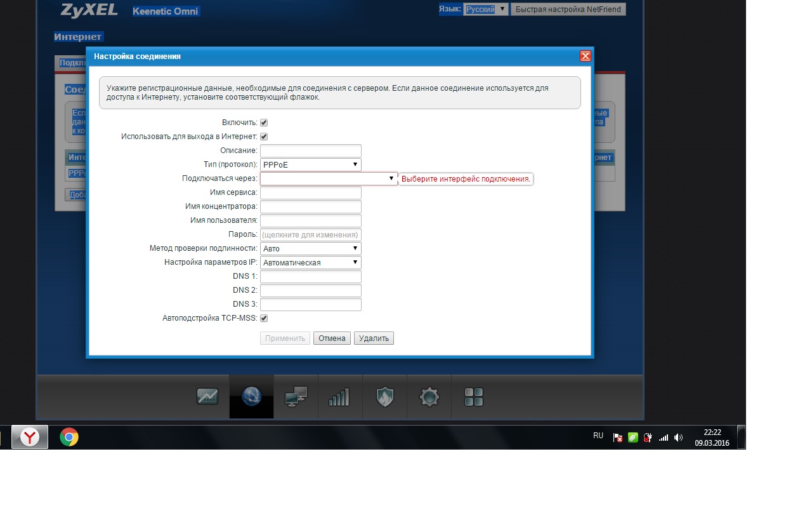Click the Метод проверки подлинности label

click(203, 249)
